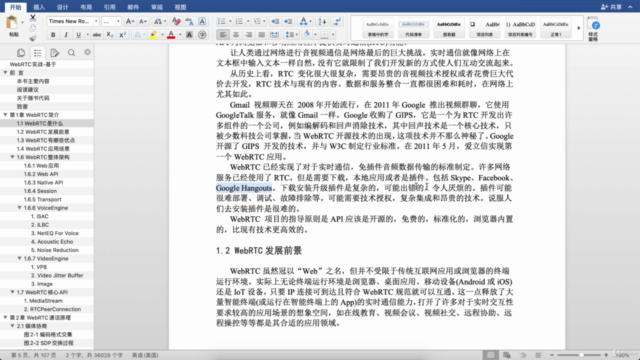
Task: Collapse the 第1章 WebRTC简介 tree node
Action: click(5, 115)
